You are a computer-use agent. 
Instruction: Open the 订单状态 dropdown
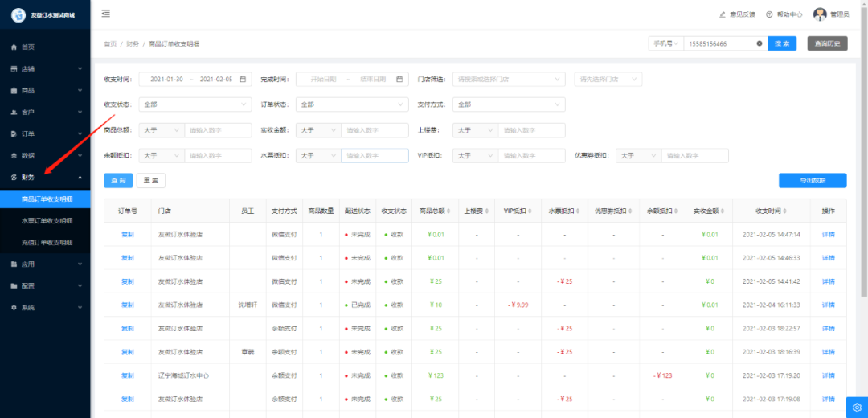[x=352, y=104]
